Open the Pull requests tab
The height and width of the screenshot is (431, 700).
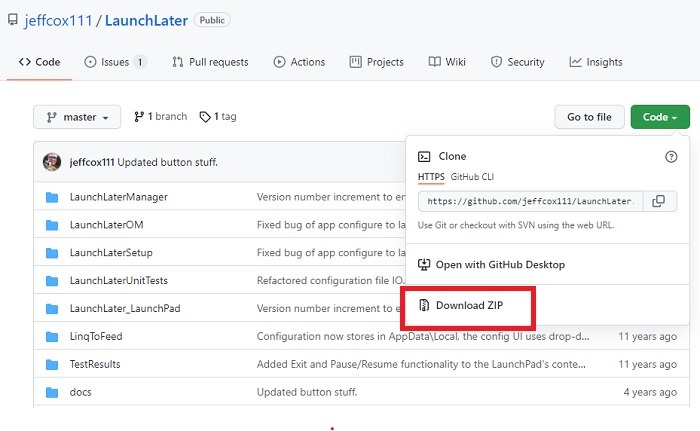pyautogui.click(x=210, y=62)
